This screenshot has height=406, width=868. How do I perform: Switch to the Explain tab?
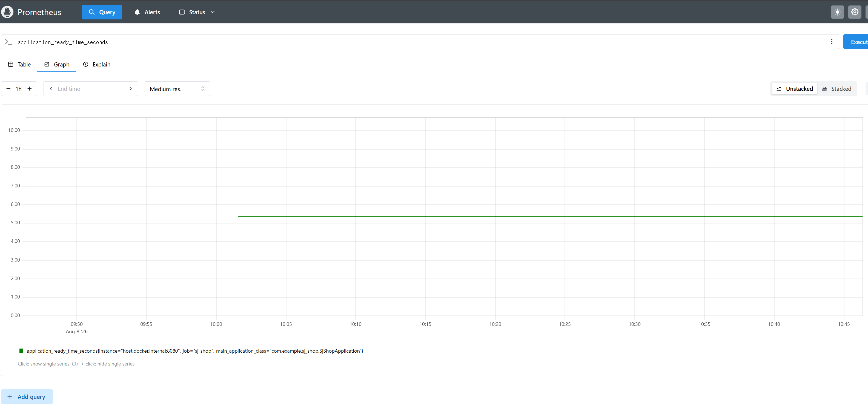point(97,64)
